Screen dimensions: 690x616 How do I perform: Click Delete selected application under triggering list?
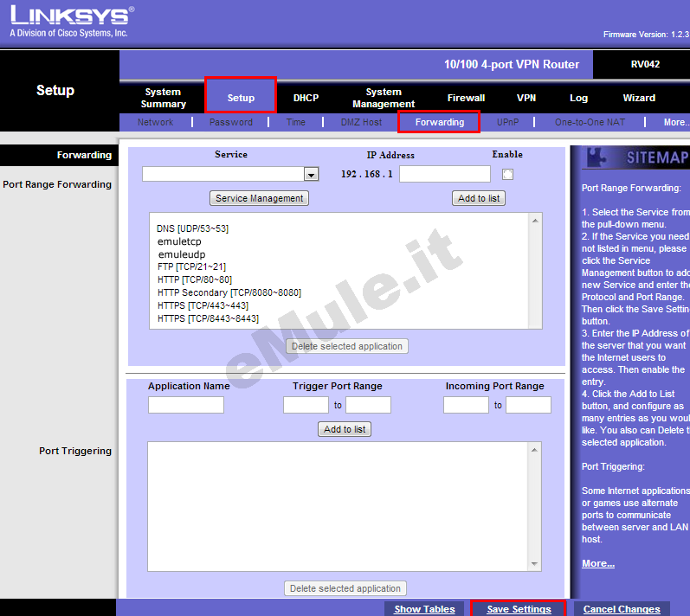(x=345, y=588)
